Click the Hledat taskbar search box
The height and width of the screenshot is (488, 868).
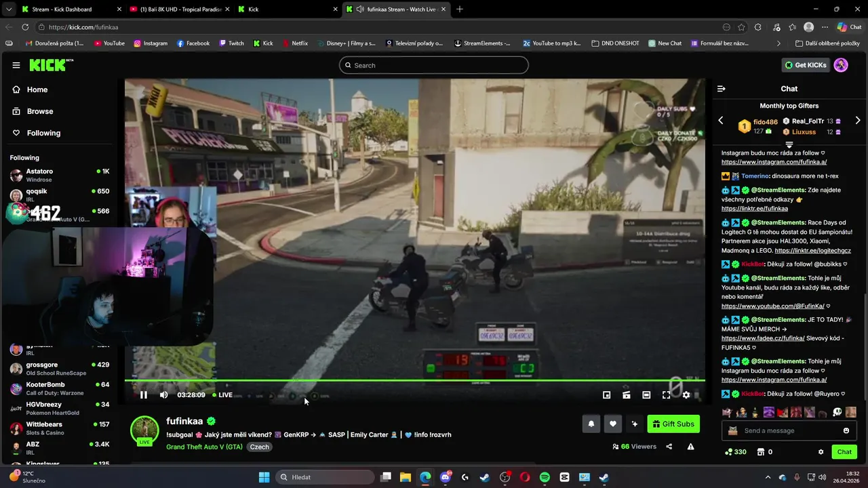point(323,477)
